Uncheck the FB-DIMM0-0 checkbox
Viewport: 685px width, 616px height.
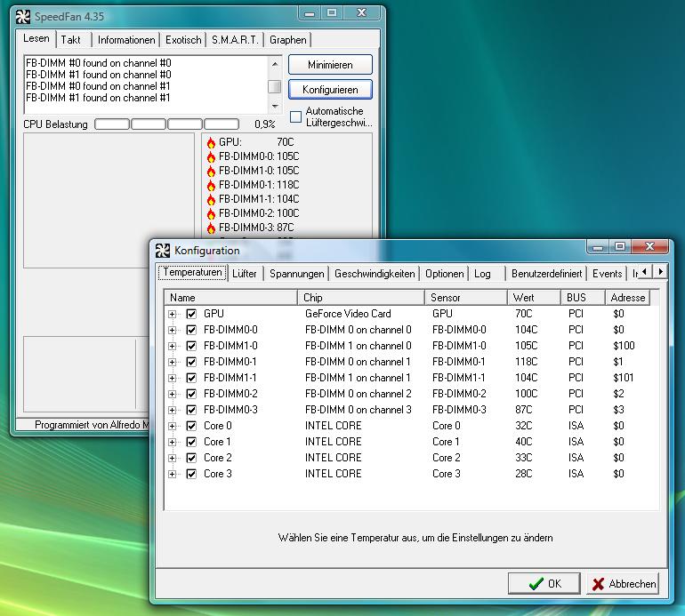click(191, 330)
